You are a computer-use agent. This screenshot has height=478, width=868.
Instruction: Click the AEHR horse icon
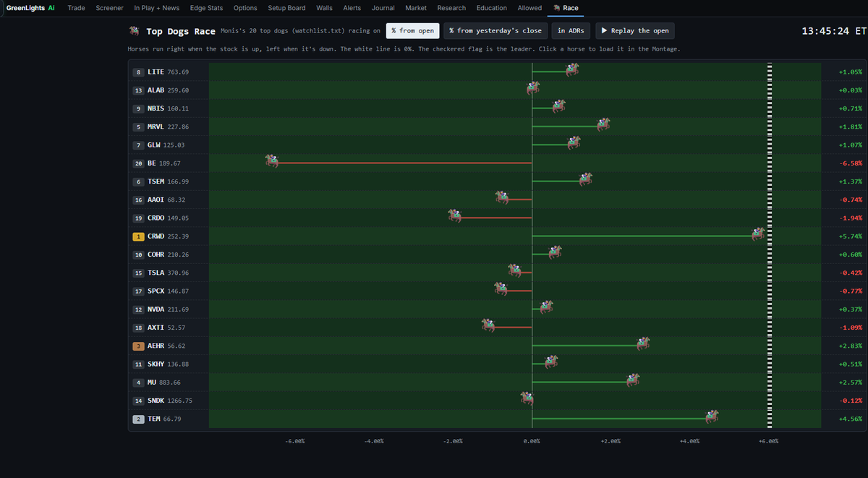pos(643,343)
